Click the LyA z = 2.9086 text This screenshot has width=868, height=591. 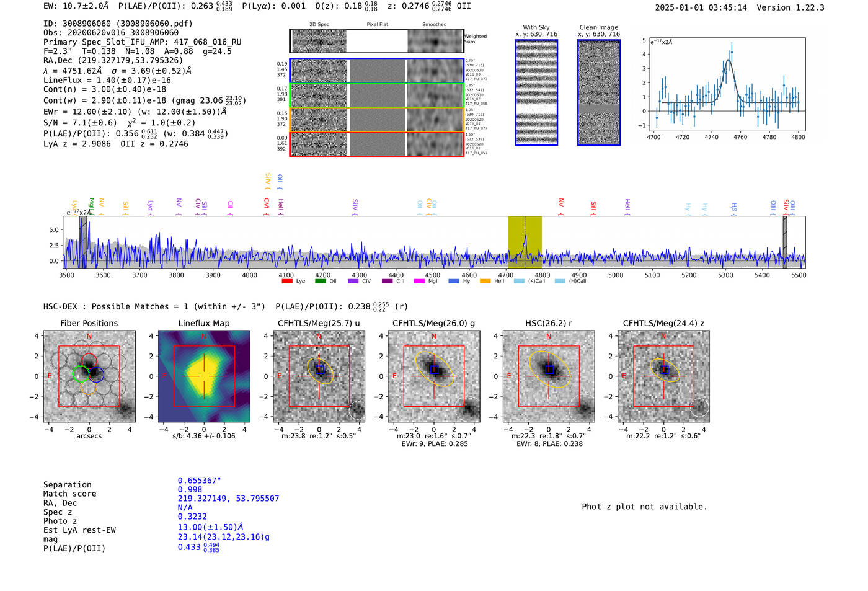[77, 144]
